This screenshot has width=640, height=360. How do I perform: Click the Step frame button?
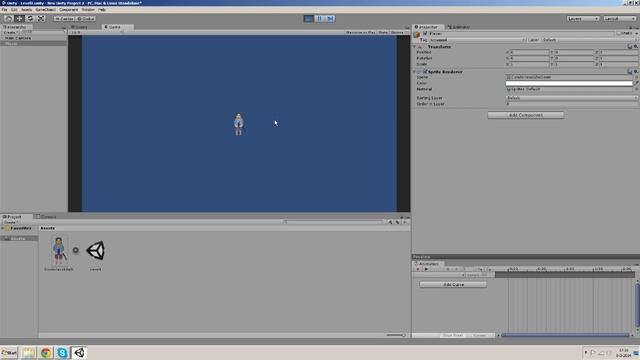click(x=330, y=18)
